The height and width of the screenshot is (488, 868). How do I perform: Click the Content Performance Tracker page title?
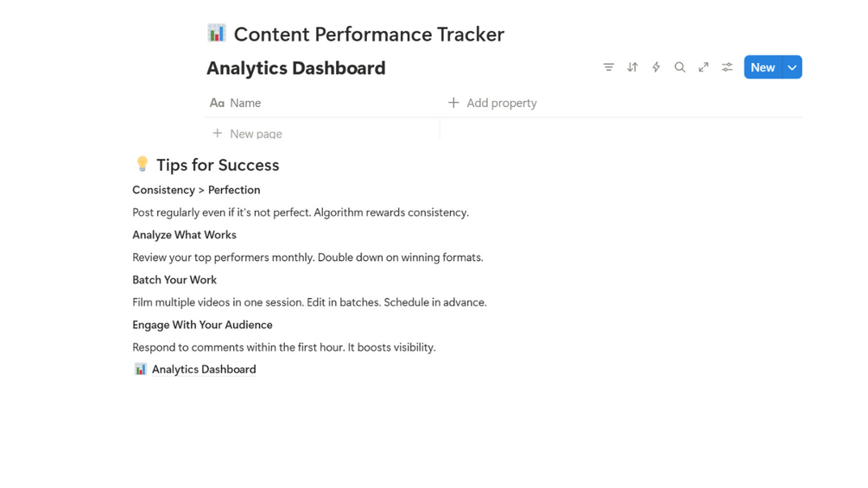pos(369,35)
